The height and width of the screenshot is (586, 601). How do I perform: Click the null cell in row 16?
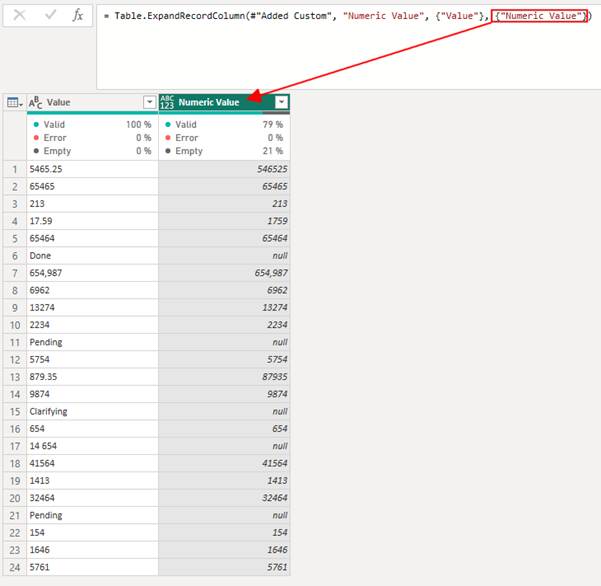coord(224,445)
